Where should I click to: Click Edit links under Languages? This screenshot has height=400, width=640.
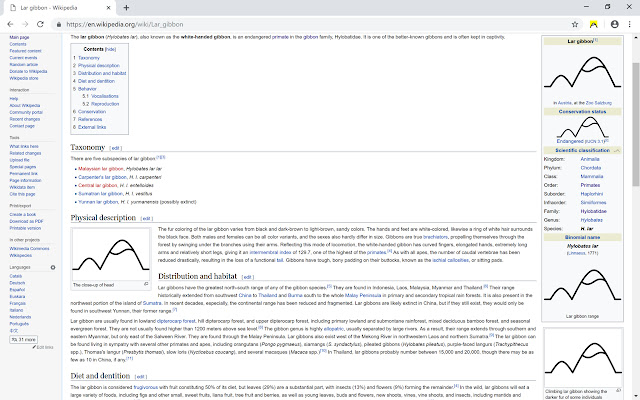tap(43, 347)
